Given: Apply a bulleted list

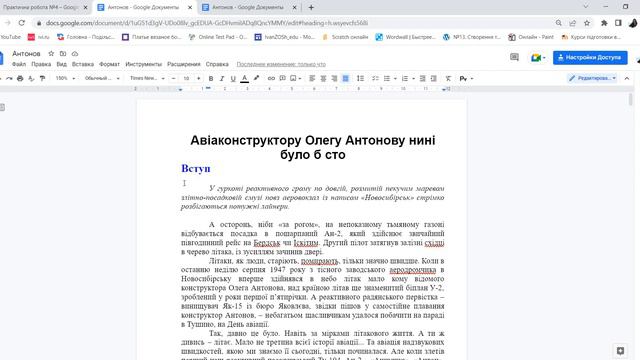Looking at the screenshot, I should [387, 78].
